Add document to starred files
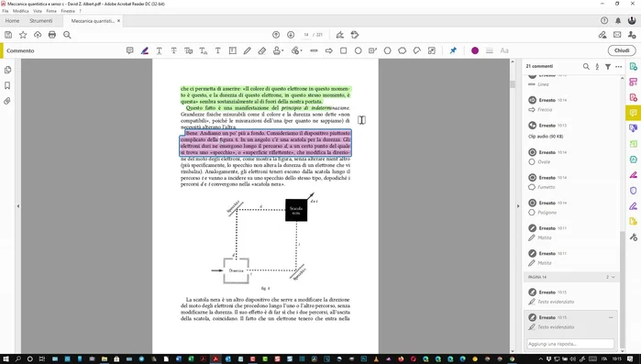Viewport: 641px width, 364px height. (x=23, y=35)
